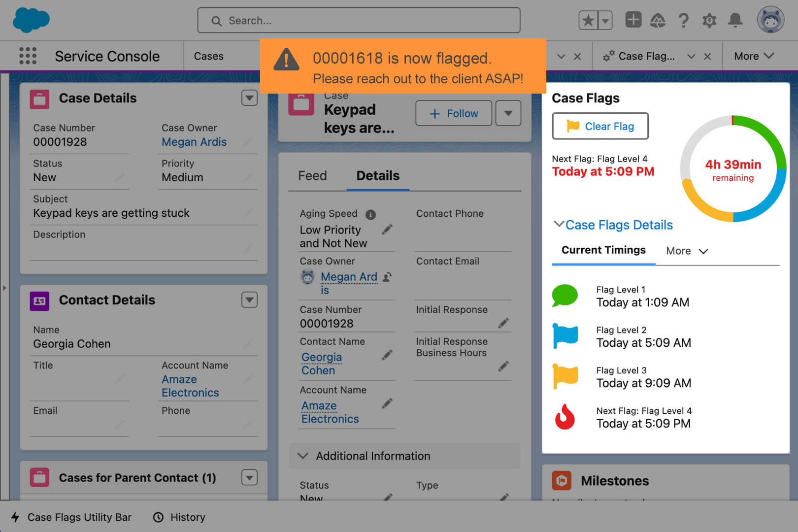This screenshot has height=532, width=798.
Task: View notifications via bell icon
Action: tap(735, 20)
